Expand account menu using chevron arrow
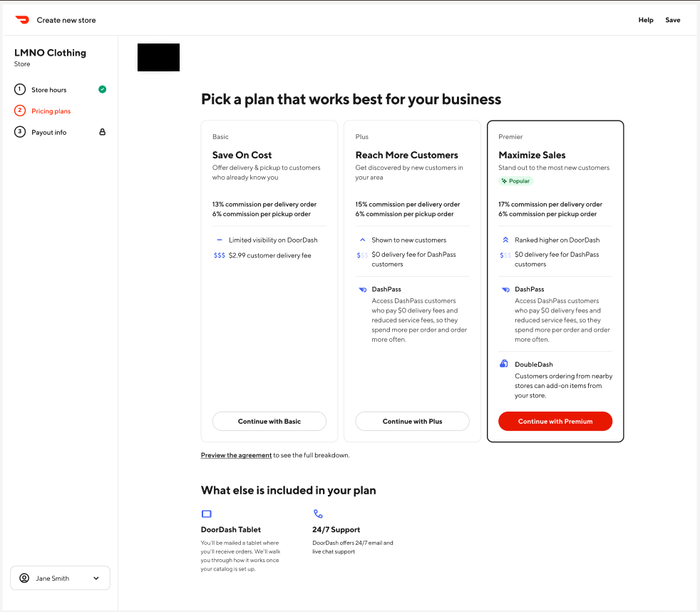Viewport: 700px width, 612px height. [x=96, y=578]
